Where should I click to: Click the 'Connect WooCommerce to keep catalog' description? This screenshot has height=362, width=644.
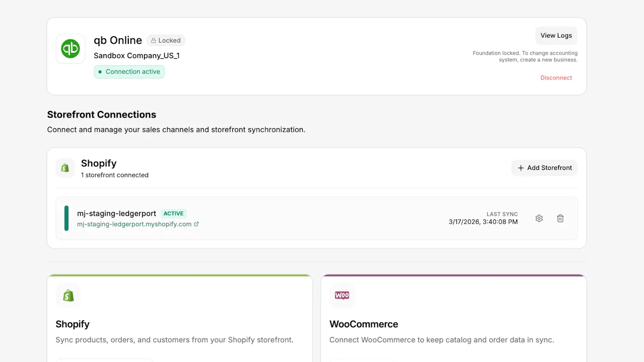442,340
